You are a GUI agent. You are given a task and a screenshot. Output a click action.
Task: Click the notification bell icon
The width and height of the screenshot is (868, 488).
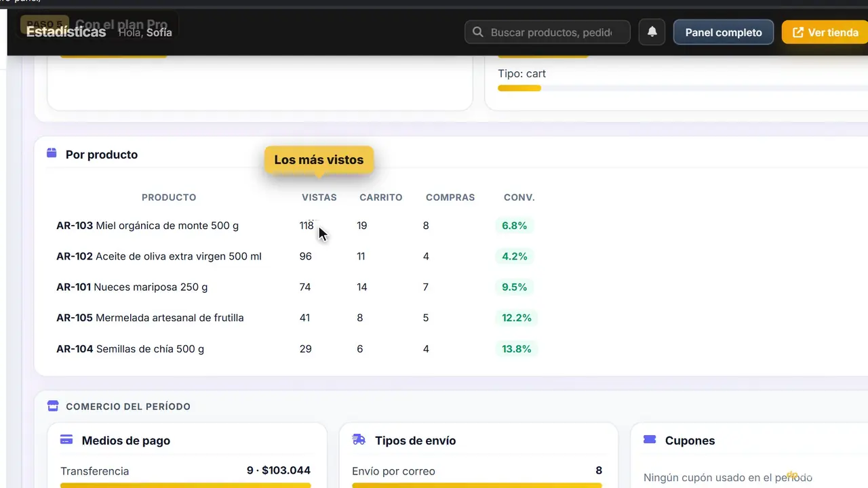(652, 32)
